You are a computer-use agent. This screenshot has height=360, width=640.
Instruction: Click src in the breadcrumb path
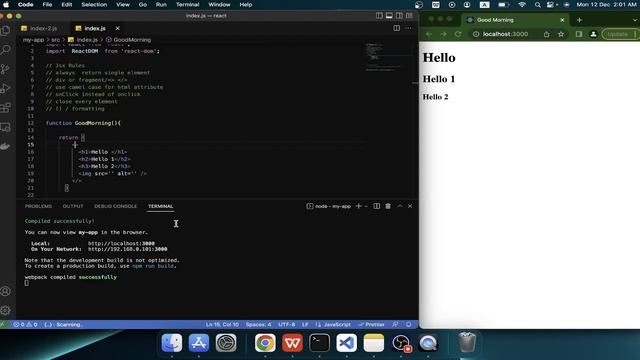point(56,40)
